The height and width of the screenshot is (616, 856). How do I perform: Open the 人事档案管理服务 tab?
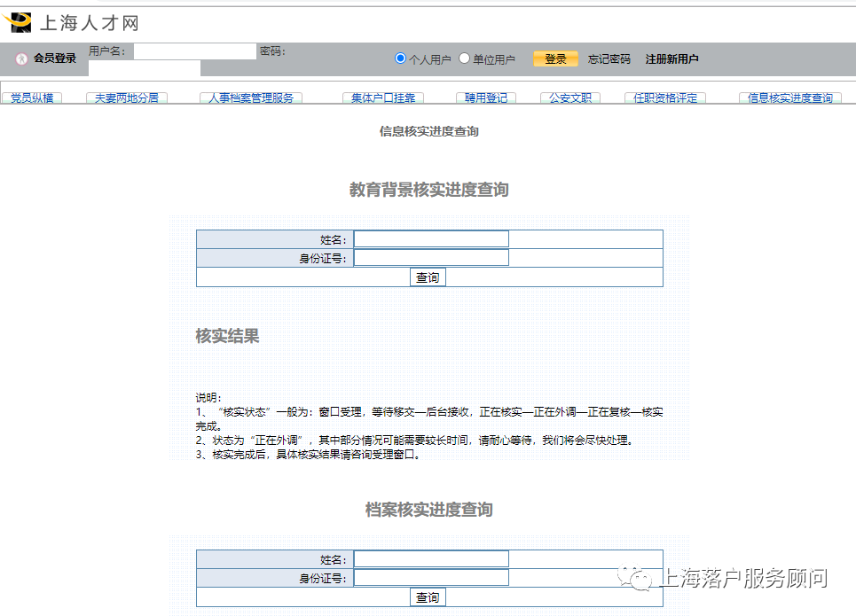coord(250,97)
